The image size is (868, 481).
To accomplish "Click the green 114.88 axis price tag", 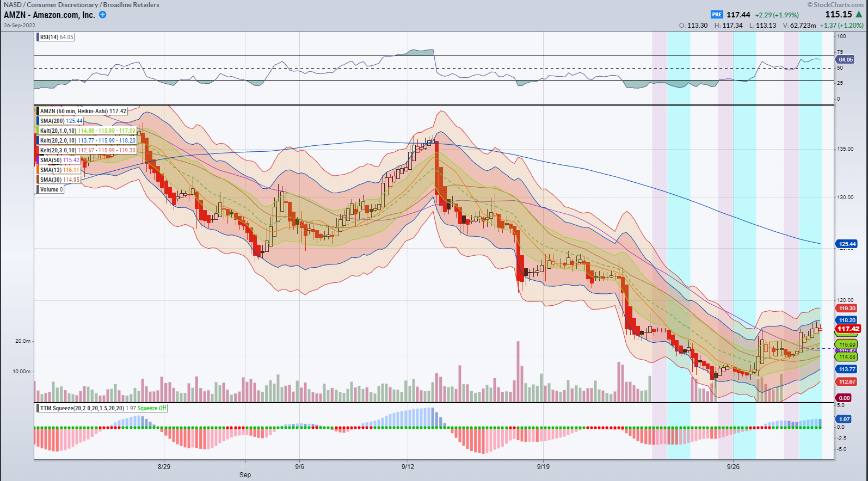I will [847, 357].
